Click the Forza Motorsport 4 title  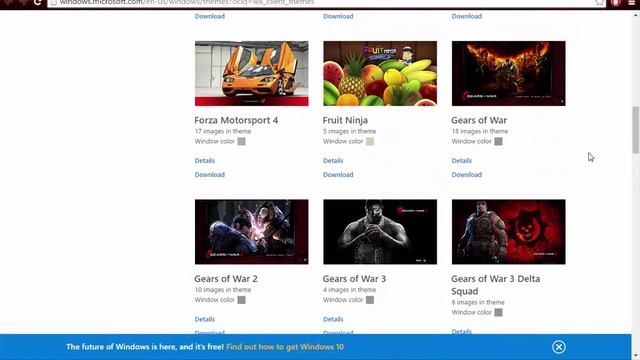tap(236, 120)
